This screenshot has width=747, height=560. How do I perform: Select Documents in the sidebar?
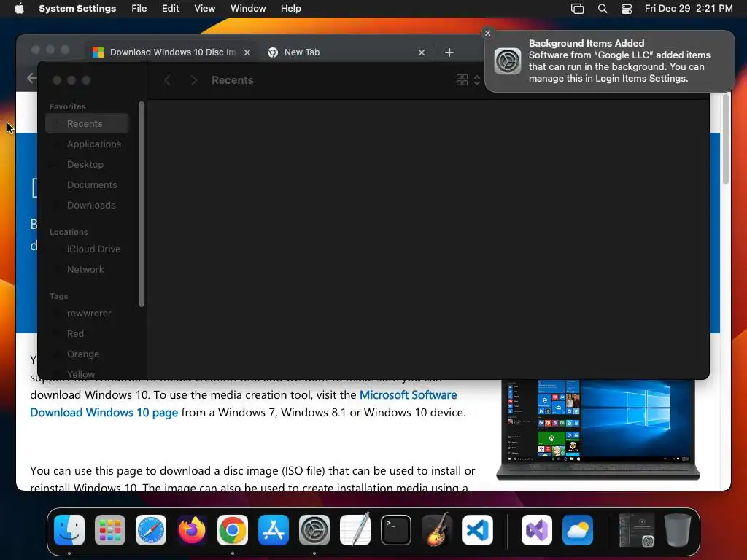click(x=88, y=184)
